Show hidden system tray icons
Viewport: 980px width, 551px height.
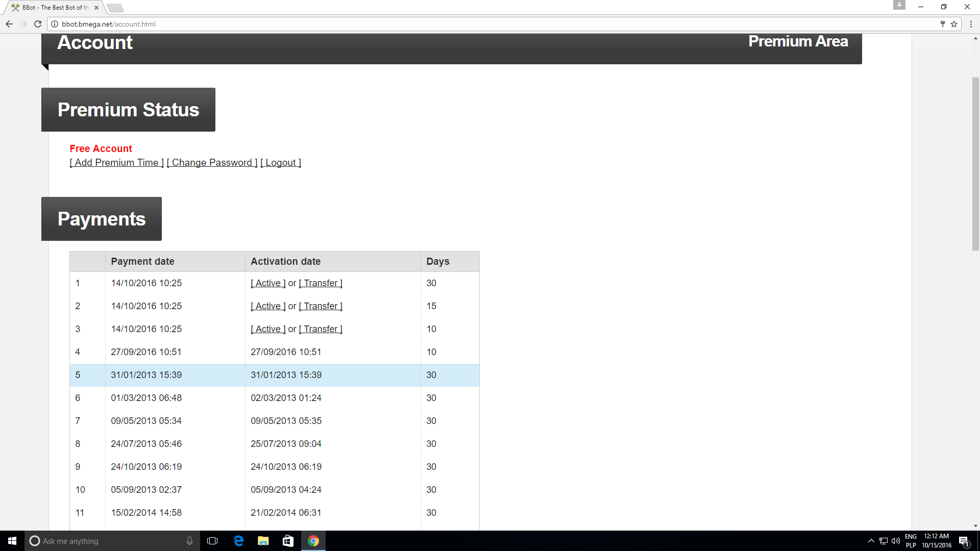(871, 541)
